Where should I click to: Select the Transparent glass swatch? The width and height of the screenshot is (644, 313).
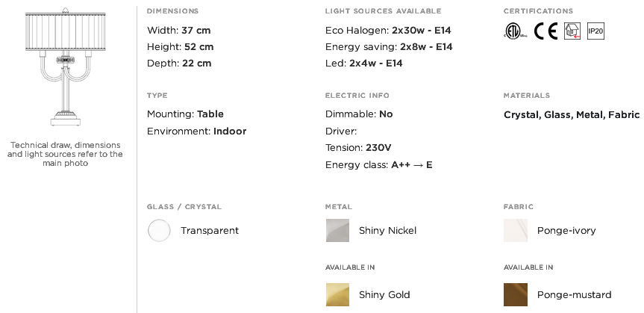pos(159,230)
